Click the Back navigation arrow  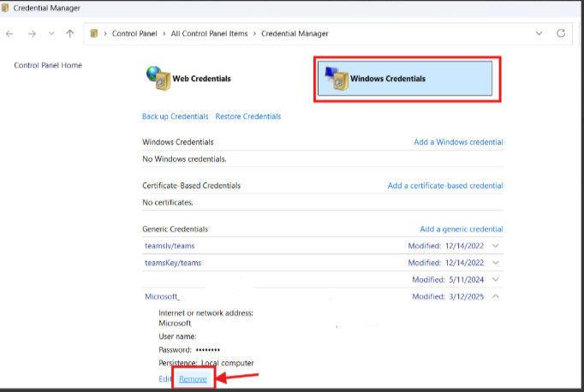point(9,34)
